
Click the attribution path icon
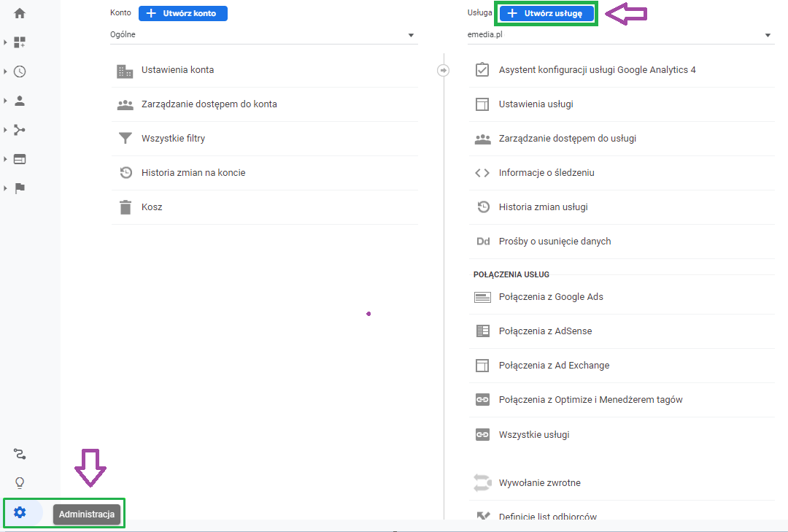click(x=20, y=454)
